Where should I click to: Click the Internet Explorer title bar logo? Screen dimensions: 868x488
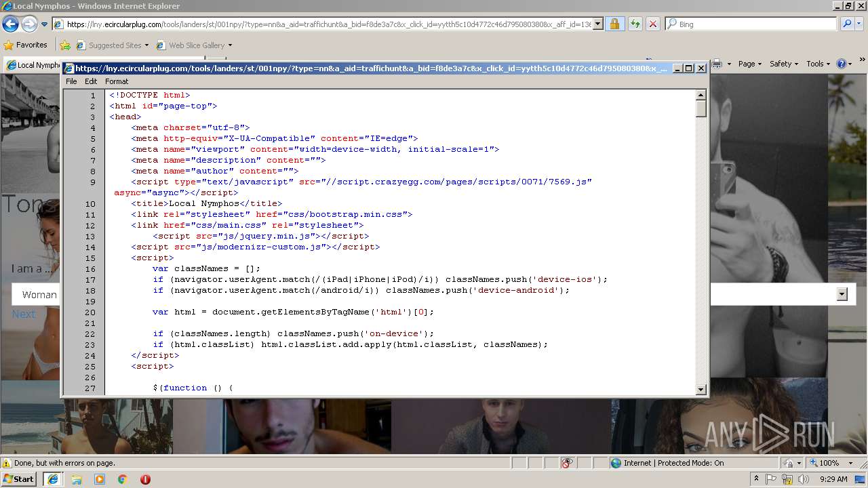tap(7, 6)
